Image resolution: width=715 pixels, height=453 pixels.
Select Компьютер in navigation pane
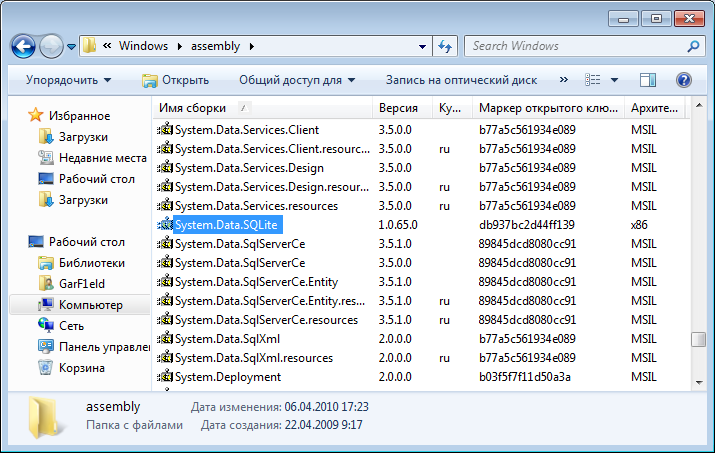[81, 305]
